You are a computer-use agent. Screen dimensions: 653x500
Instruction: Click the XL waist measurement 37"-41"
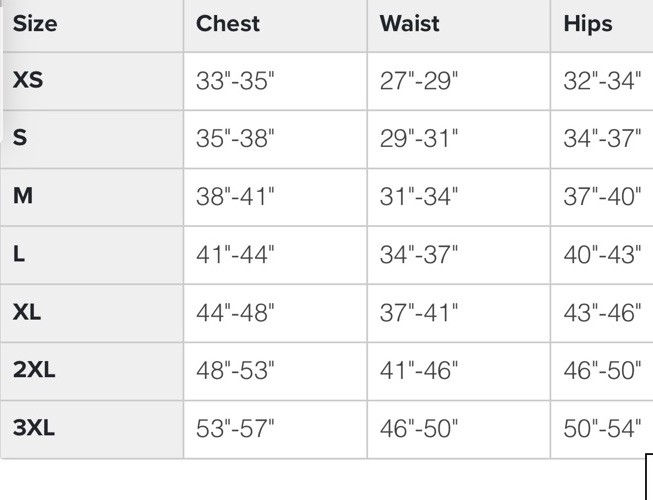pos(419,314)
